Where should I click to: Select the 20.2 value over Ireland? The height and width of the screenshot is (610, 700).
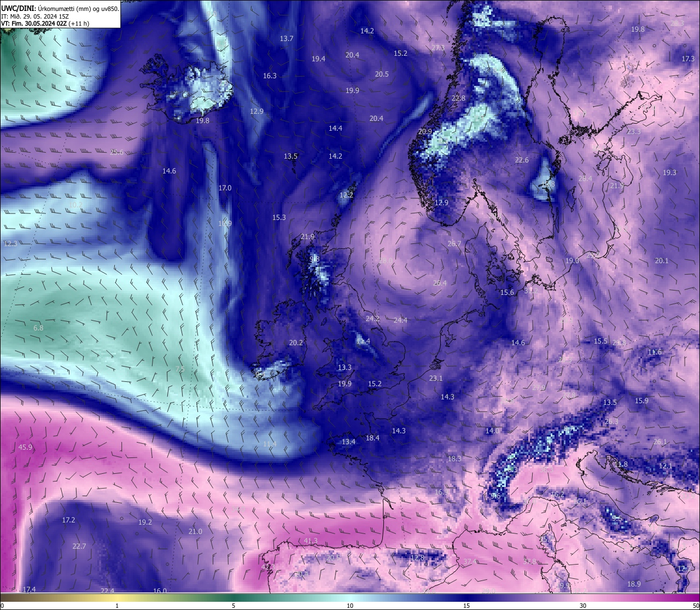coord(296,342)
